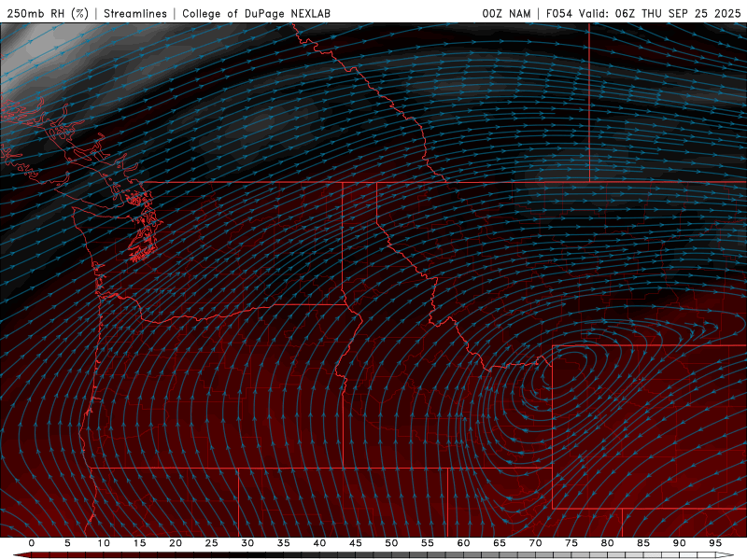747x560 pixels.
Task: Select the '30' value on the color scale
Action: coord(247,543)
